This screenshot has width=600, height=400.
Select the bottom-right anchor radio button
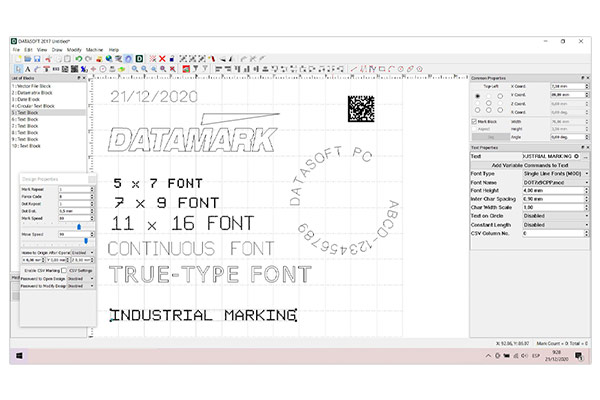tap(500, 110)
